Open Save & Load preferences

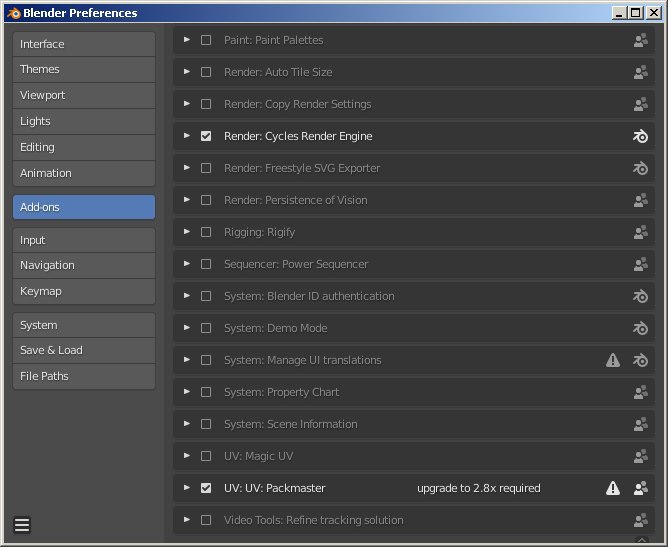tap(84, 350)
